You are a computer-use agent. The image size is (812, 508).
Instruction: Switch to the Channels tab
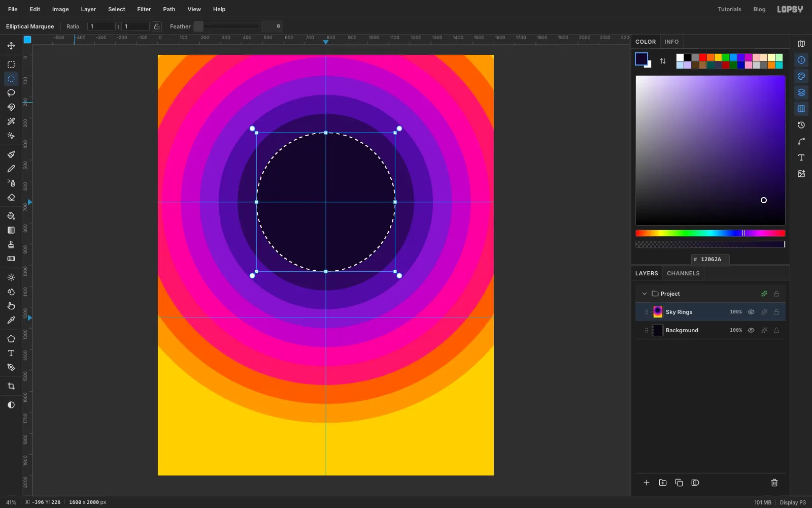click(683, 273)
